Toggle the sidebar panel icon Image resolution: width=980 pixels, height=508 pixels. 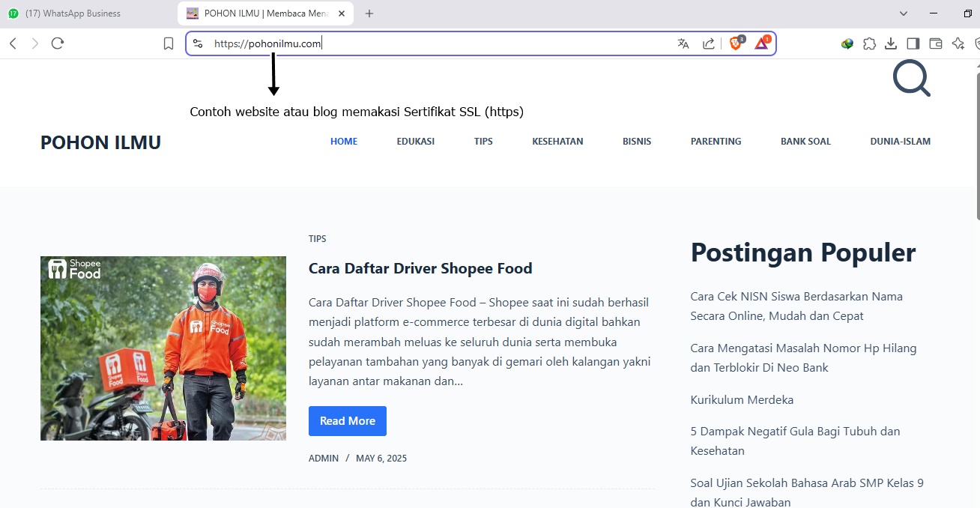click(913, 43)
